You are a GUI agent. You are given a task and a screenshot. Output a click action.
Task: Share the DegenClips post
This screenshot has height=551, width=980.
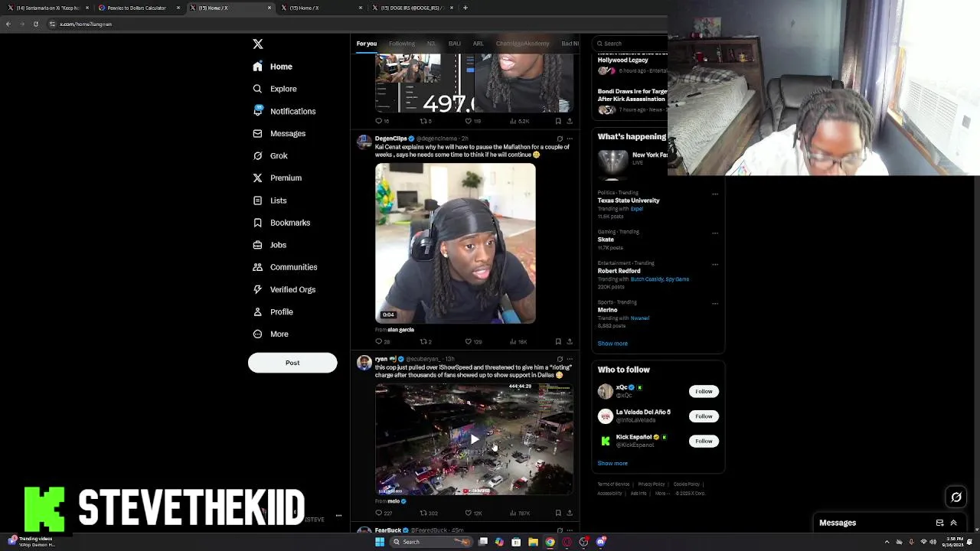(x=569, y=341)
